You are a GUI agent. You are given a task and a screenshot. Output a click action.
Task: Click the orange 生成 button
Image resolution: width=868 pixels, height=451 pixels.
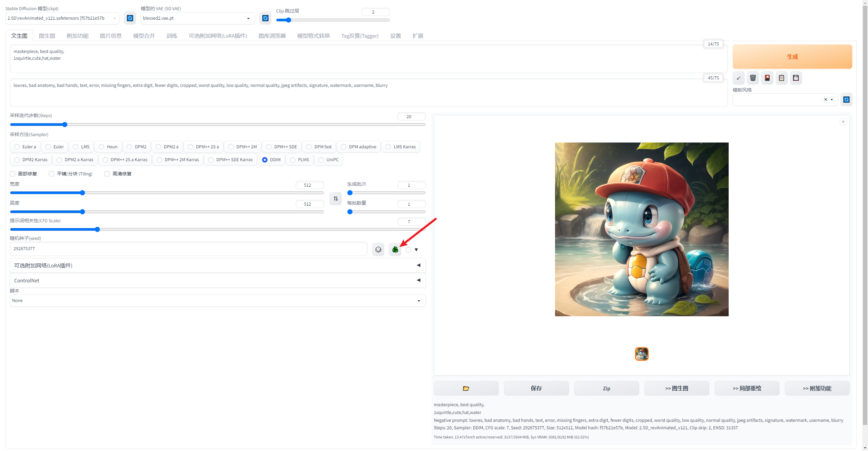[792, 57]
